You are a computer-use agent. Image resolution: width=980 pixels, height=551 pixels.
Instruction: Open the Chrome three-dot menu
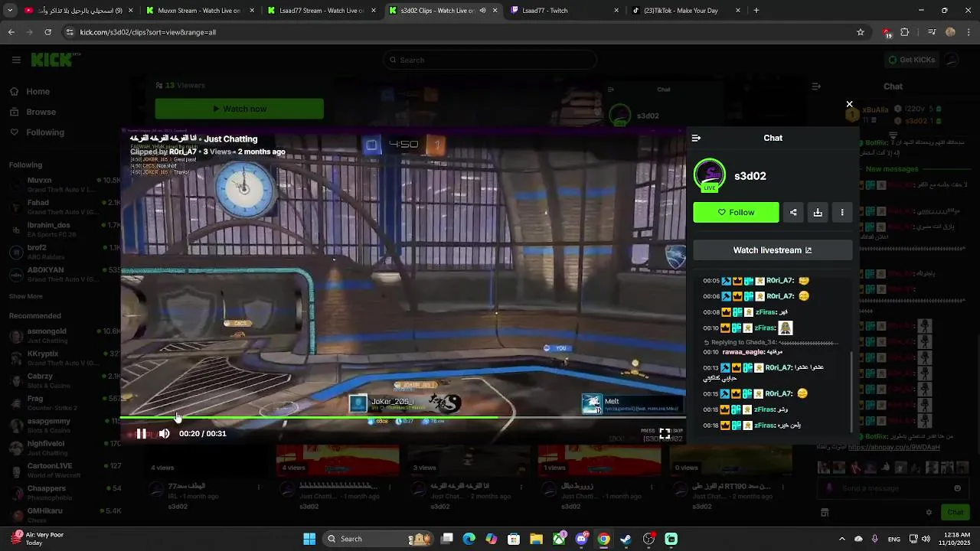[969, 32]
